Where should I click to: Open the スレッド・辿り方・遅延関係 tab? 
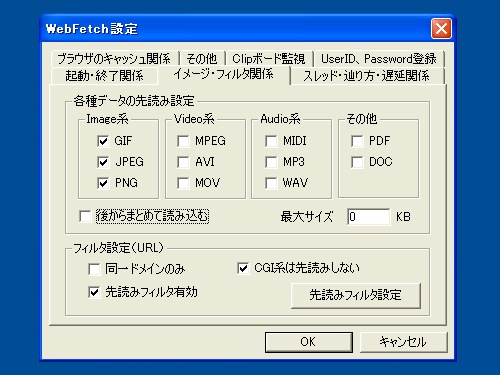click(x=367, y=76)
